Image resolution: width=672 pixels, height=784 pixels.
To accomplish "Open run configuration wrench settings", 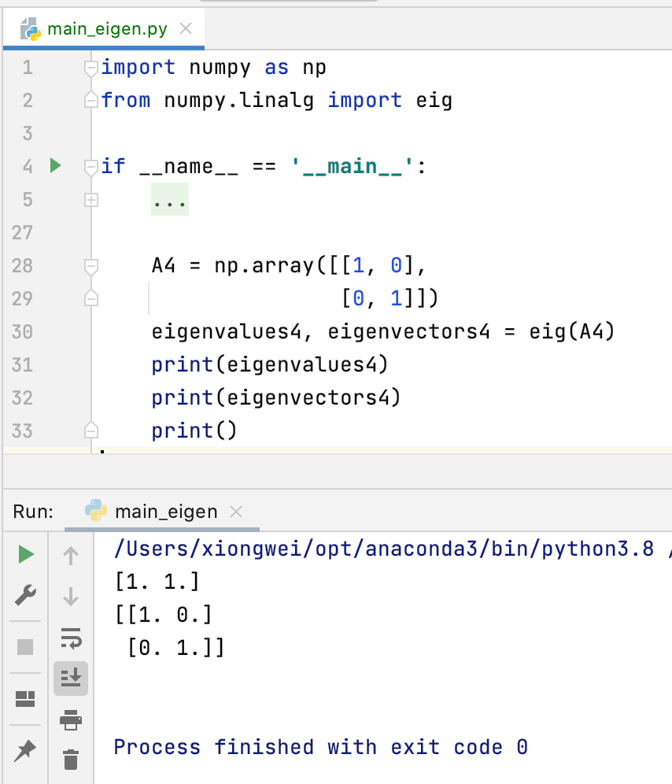I will pos(25,595).
